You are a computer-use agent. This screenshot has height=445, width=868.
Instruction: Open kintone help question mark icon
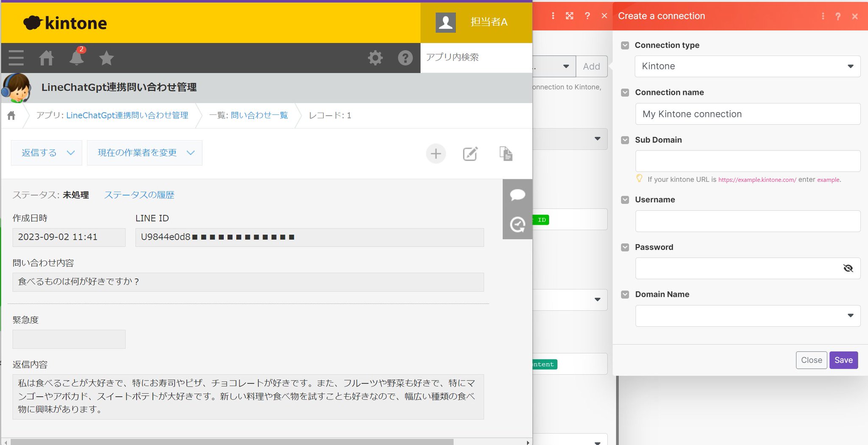(x=405, y=58)
